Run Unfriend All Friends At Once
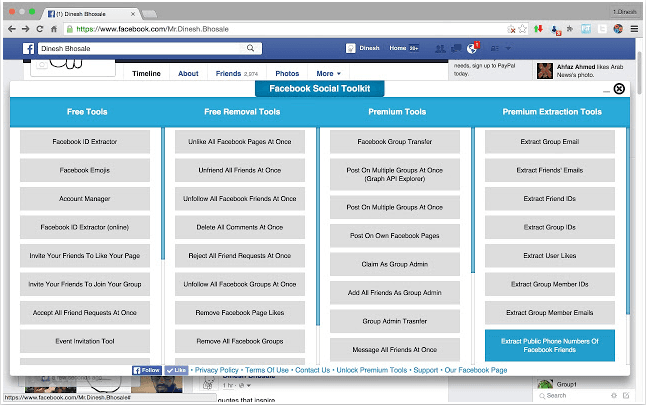 (x=240, y=170)
